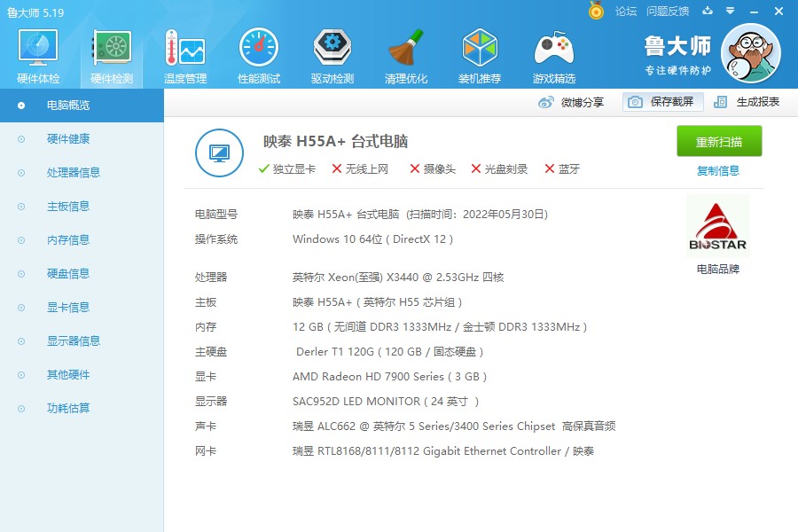The image size is (798, 532).
Task: Open 驱动检测 driver detection
Action: 332,53
